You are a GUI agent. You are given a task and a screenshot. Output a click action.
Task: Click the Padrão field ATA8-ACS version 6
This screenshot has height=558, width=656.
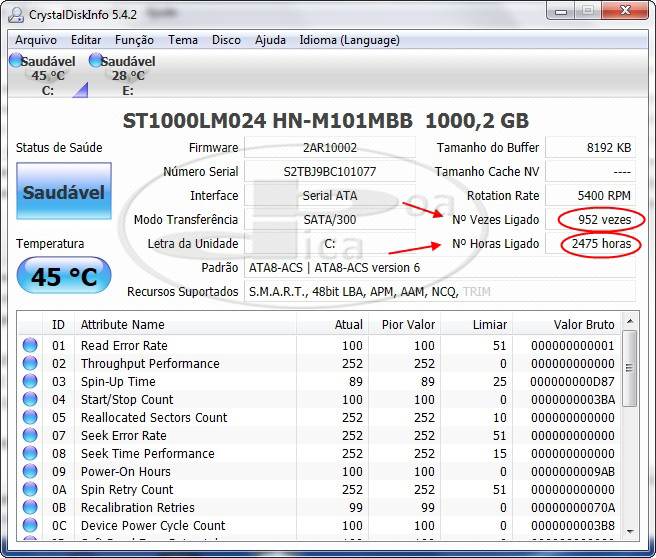tap(440, 268)
